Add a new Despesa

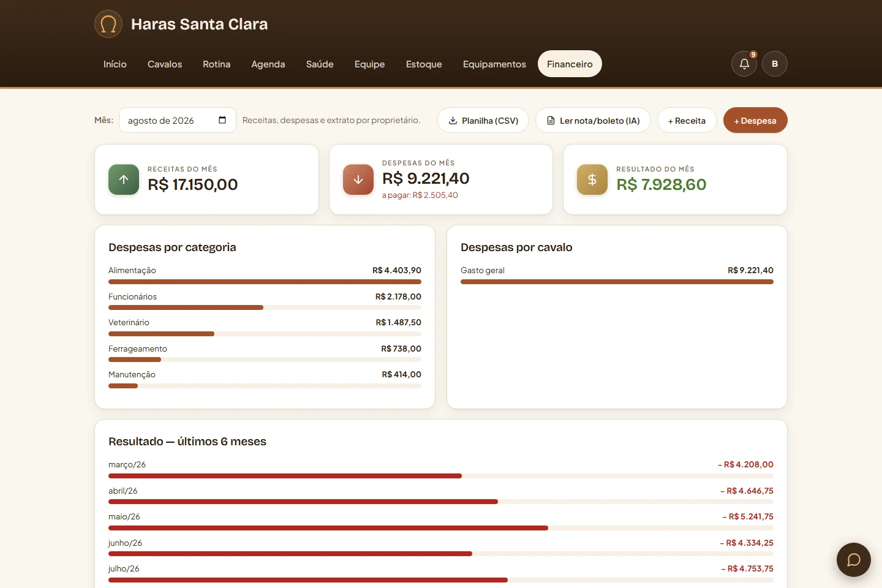(x=755, y=120)
